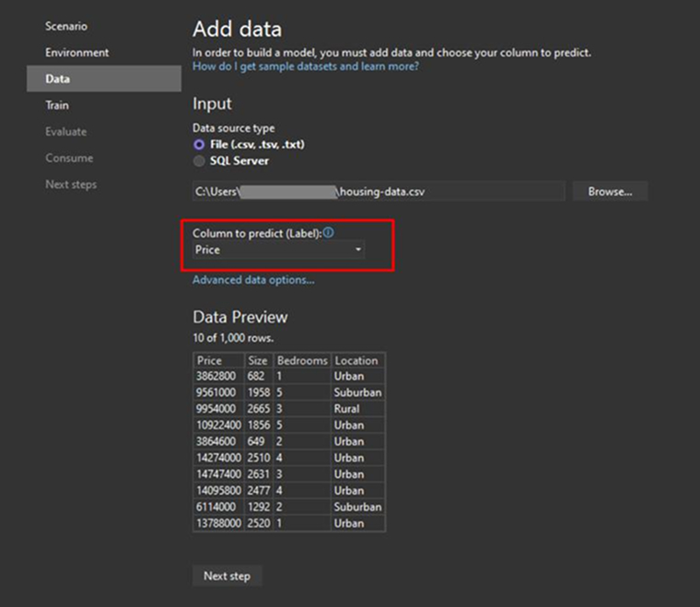700x607 pixels.
Task: Select the cell with price 6114000
Action: pos(219,507)
